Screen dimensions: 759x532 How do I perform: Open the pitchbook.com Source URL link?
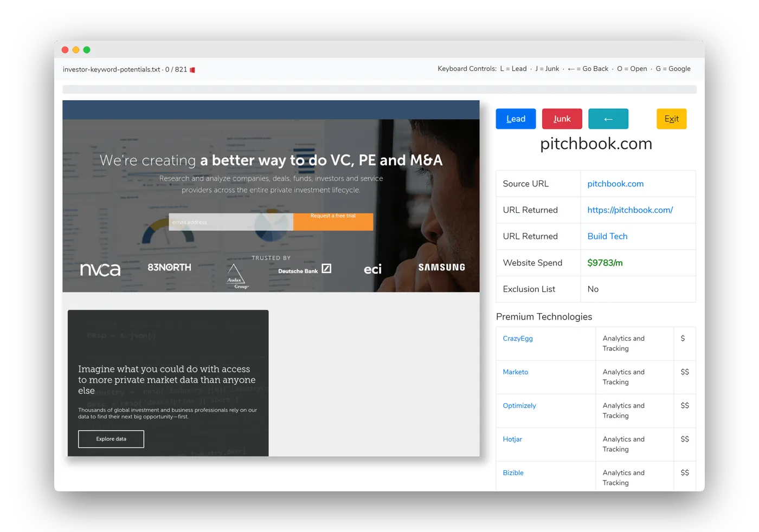click(615, 184)
